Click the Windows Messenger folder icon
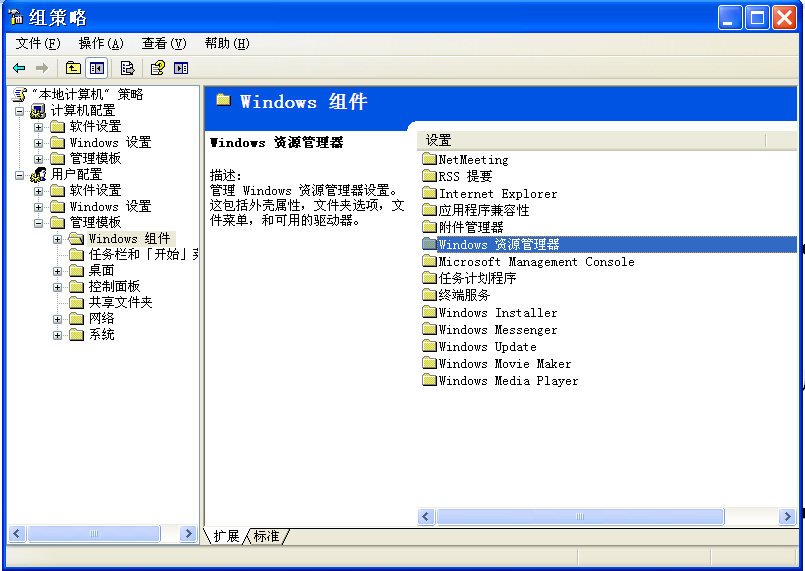The image size is (805, 571). 429,329
